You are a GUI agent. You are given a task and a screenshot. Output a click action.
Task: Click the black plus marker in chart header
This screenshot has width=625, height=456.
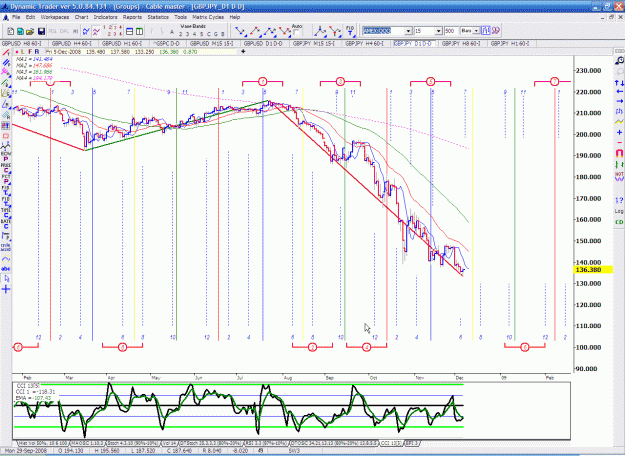click(243, 51)
